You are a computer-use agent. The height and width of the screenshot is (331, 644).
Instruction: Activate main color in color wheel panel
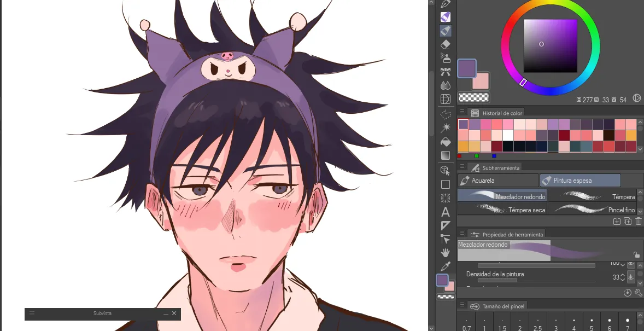click(466, 68)
